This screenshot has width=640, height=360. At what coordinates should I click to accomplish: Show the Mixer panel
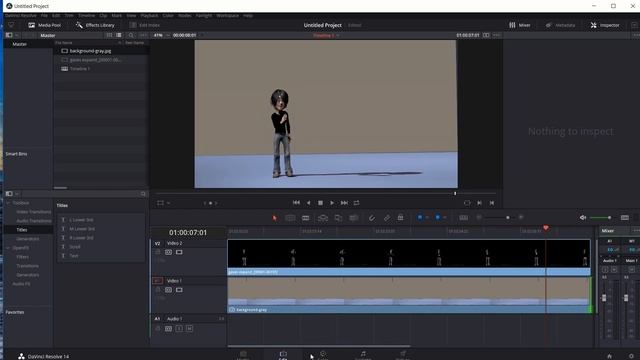coord(520,25)
